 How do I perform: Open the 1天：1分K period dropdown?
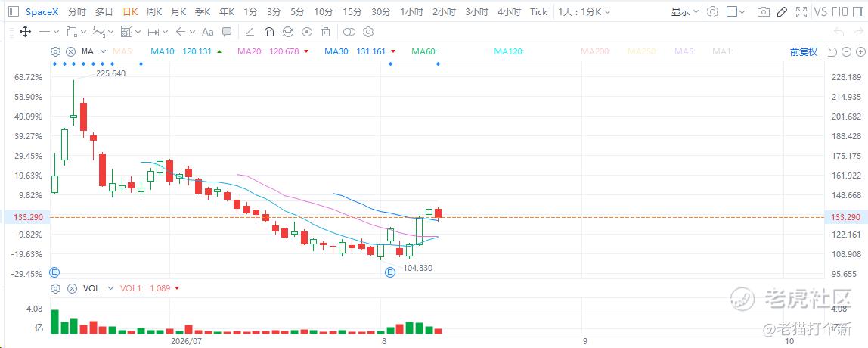coord(584,11)
